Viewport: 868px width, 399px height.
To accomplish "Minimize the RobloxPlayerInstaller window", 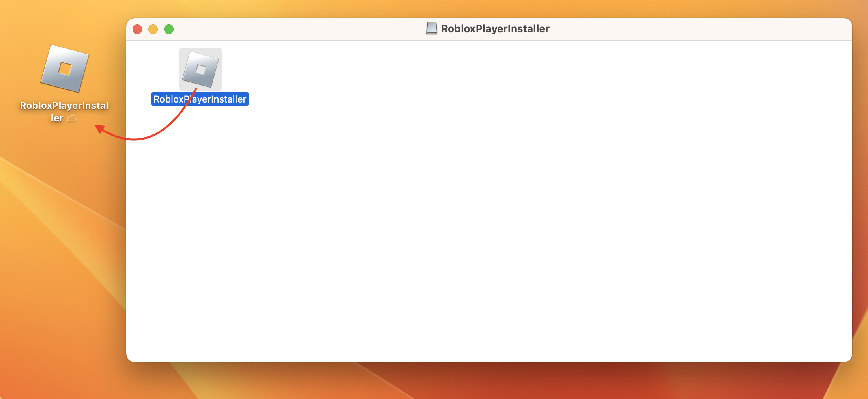I will click(x=153, y=29).
